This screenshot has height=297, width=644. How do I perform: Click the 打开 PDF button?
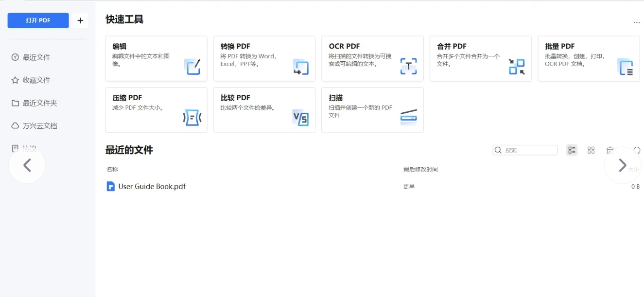click(38, 20)
